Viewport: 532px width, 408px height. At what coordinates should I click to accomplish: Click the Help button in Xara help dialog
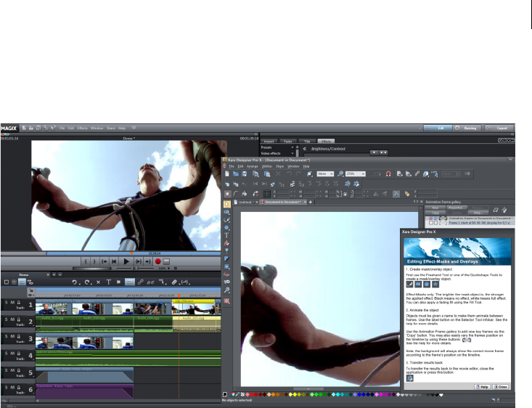click(x=482, y=387)
